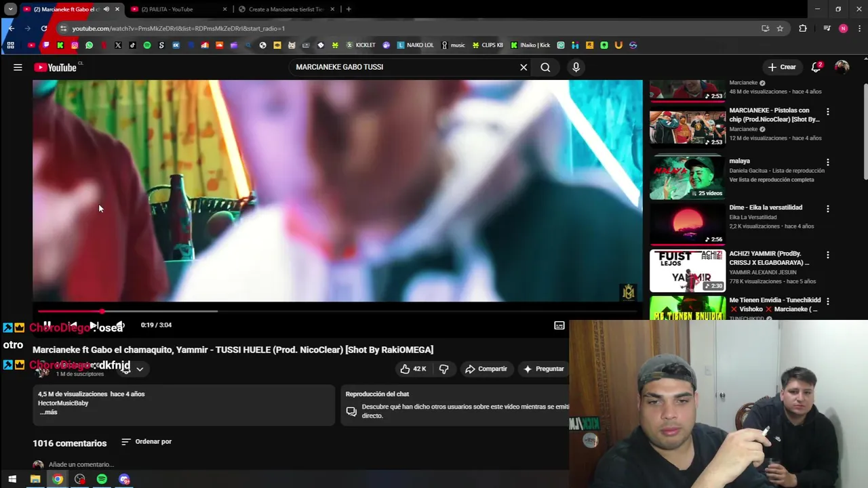This screenshot has height=488, width=868.
Task: Open the Preguntar AI button
Action: 543,369
